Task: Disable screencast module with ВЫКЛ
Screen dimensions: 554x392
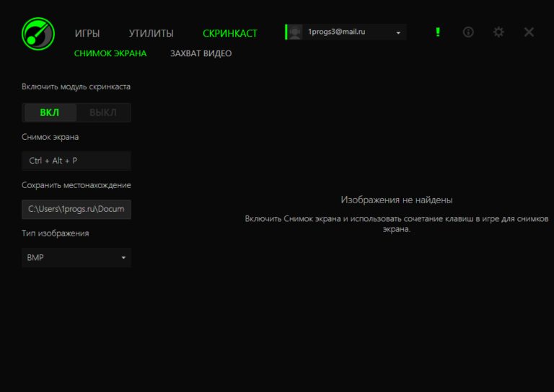Action: tap(103, 113)
